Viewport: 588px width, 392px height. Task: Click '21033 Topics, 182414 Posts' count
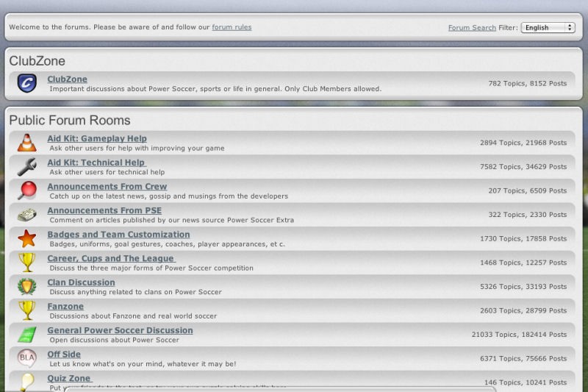519,335
